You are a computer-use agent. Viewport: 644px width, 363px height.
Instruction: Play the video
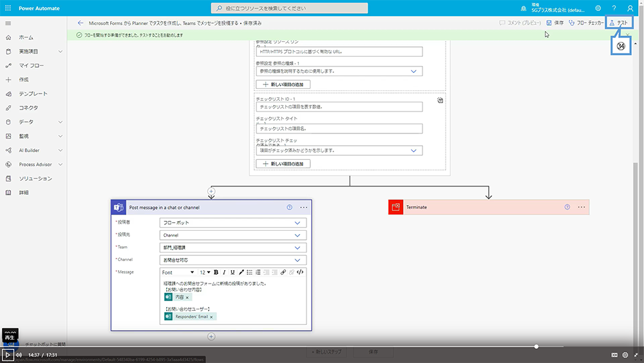click(x=7, y=355)
